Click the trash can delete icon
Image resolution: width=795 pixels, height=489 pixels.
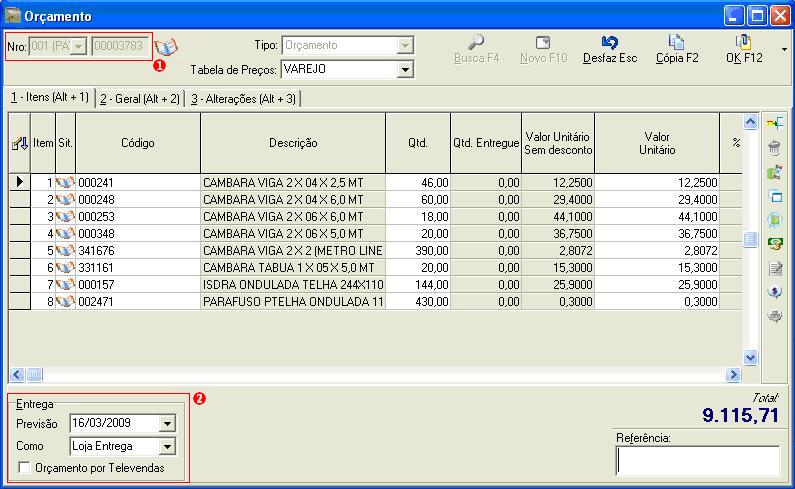pyautogui.click(x=774, y=148)
